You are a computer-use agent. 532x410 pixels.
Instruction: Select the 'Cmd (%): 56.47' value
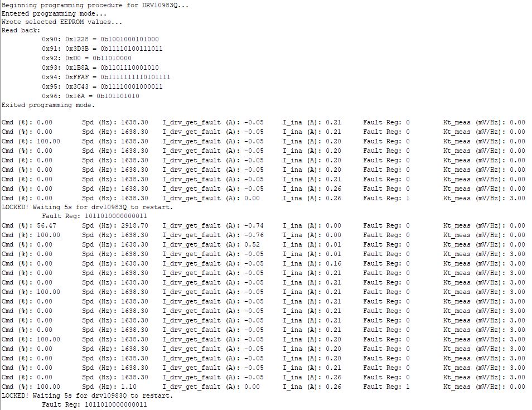(29, 226)
